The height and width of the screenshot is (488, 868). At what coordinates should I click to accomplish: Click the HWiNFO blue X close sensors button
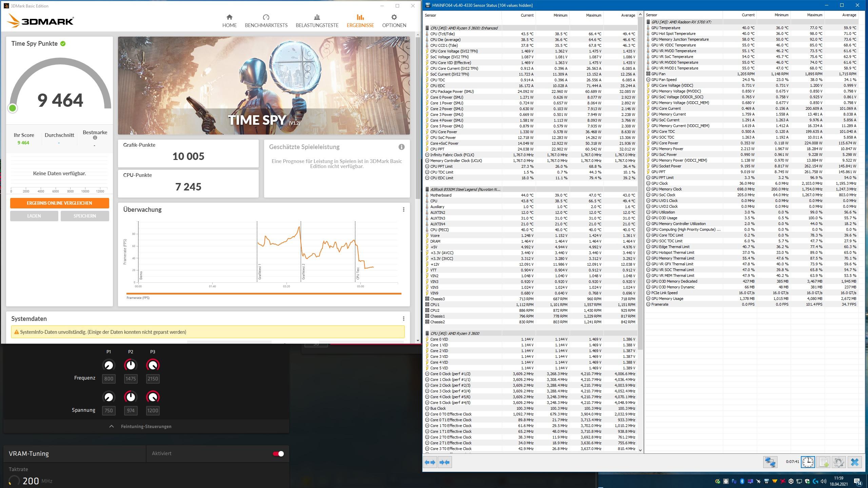tap(855, 462)
